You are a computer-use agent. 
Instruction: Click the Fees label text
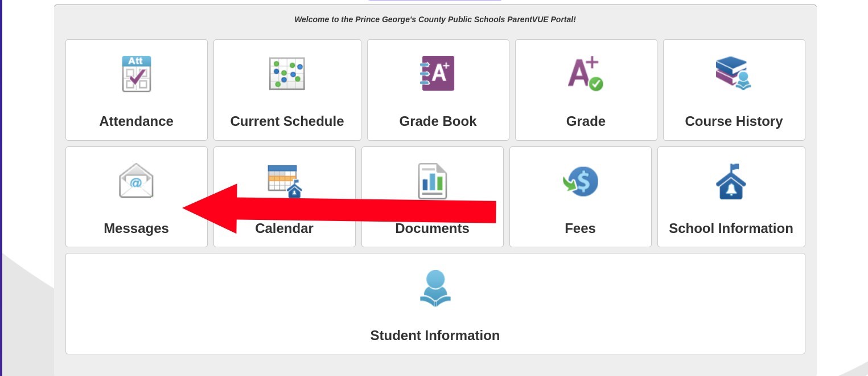tap(580, 228)
